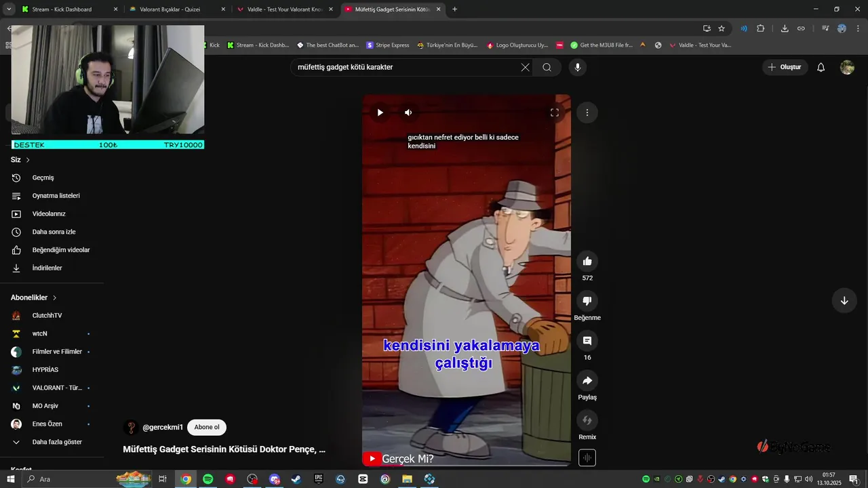Open the Stripe Express bookmark
Viewport: 868px width, 488px height.
click(x=388, y=45)
